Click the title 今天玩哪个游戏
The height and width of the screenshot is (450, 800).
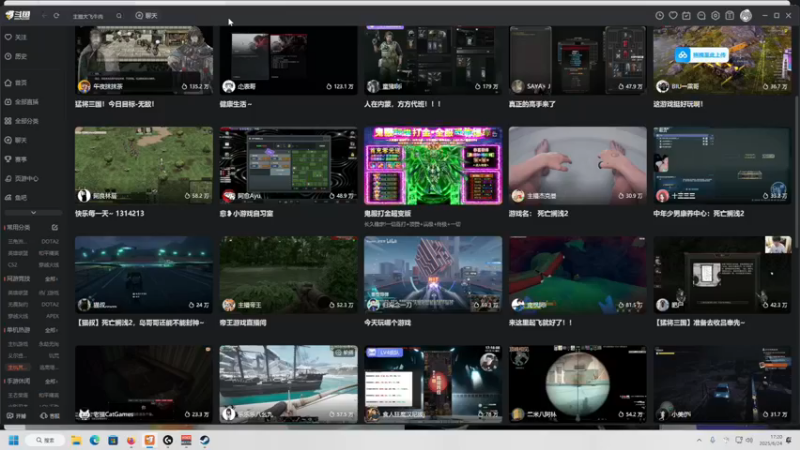[387, 323]
